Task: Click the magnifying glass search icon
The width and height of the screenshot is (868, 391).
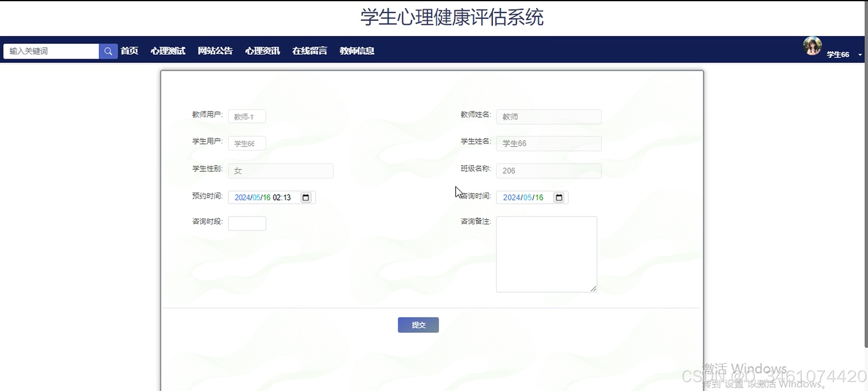Action: pos(108,51)
